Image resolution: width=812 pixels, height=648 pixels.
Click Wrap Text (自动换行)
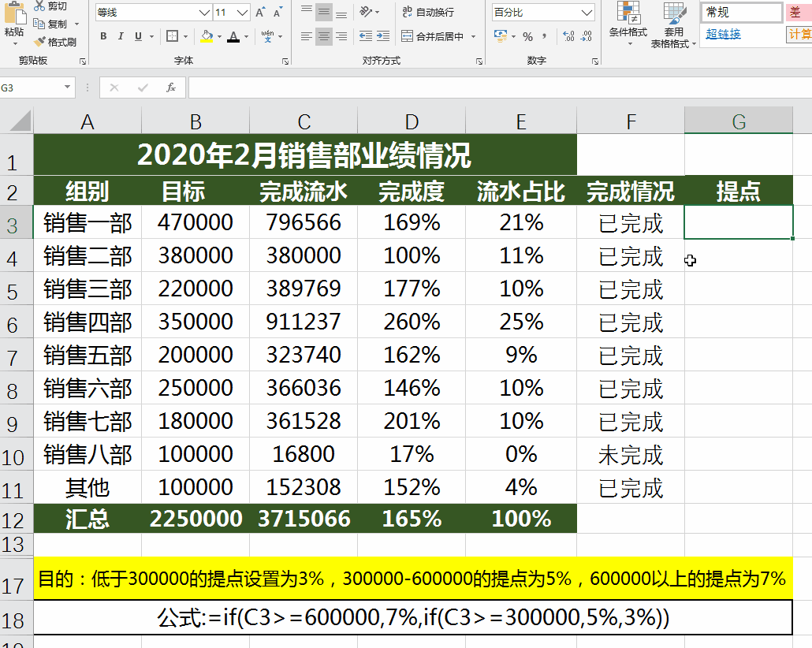pyautogui.click(x=428, y=12)
